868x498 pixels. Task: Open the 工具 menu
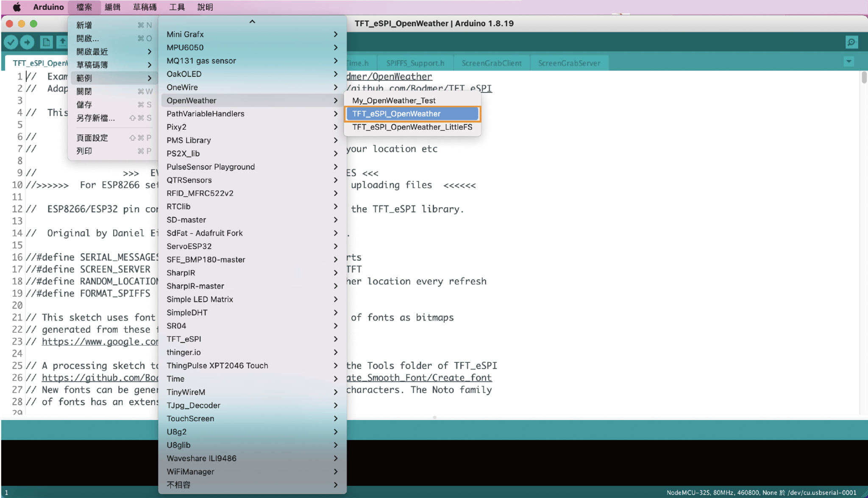177,7
